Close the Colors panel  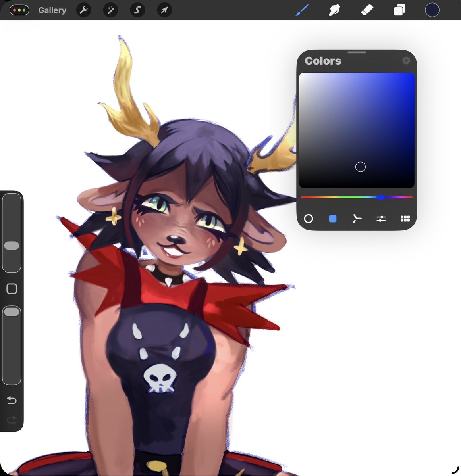click(406, 60)
